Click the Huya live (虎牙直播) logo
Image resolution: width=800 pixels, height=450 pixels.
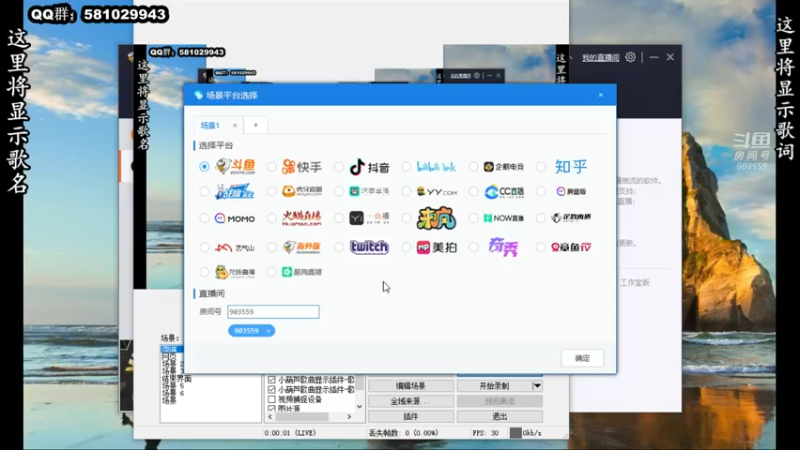click(302, 191)
